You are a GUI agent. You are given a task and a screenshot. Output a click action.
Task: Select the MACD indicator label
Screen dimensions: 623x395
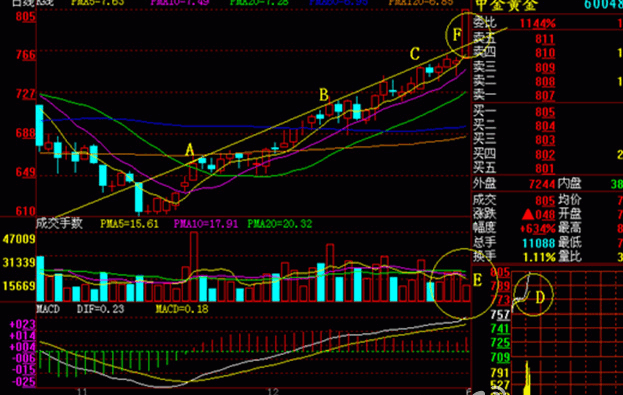tap(48, 309)
